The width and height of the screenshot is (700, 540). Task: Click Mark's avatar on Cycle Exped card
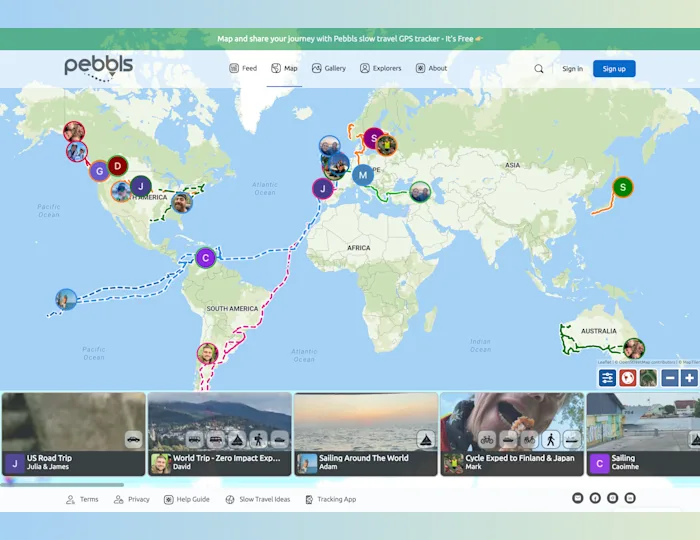point(453,463)
